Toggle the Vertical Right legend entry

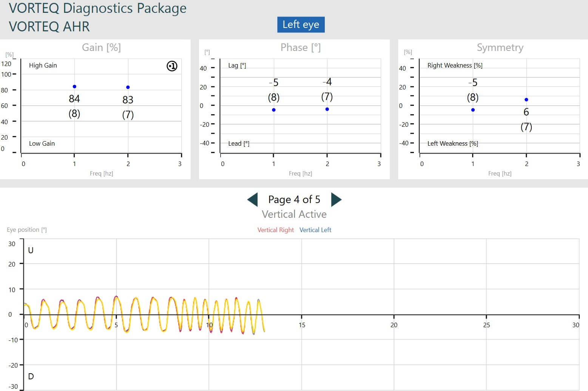point(275,230)
